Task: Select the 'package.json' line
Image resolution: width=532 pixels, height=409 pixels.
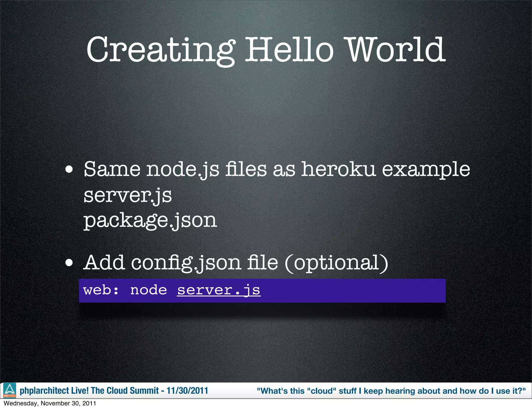Action: [x=150, y=221]
